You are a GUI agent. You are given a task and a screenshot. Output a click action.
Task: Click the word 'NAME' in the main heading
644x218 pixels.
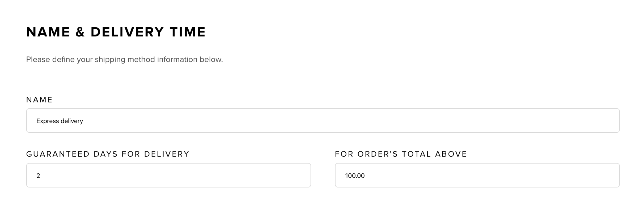(x=48, y=32)
